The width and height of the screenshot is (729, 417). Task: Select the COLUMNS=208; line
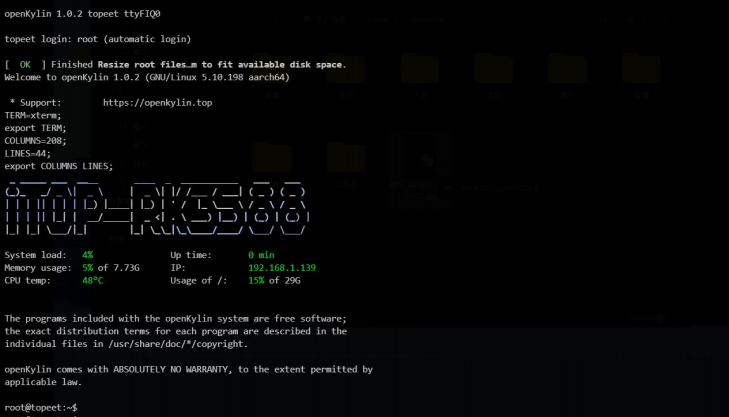(x=35, y=140)
